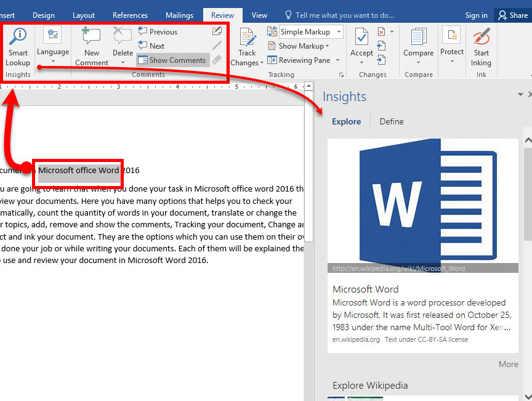
Task: Click the document scroll up arrow
Action: pos(308,86)
